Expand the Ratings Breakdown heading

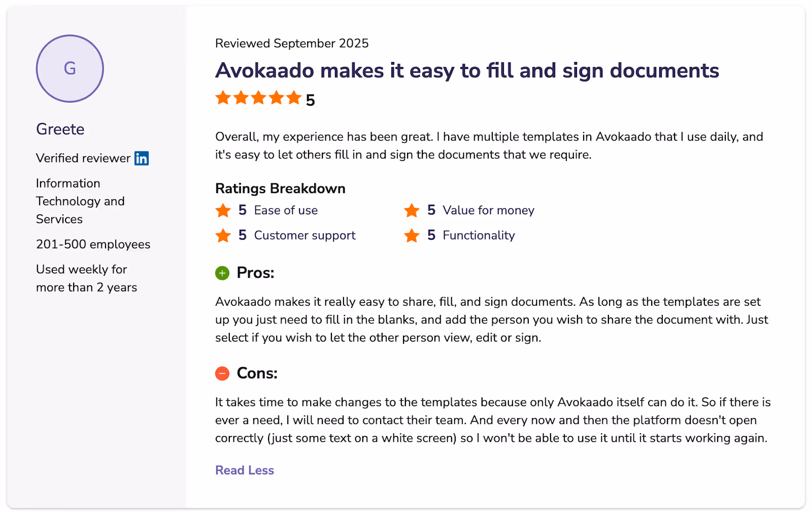click(280, 188)
